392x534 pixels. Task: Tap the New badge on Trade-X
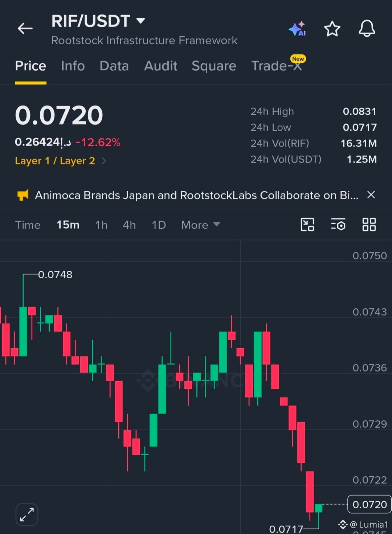click(x=298, y=59)
